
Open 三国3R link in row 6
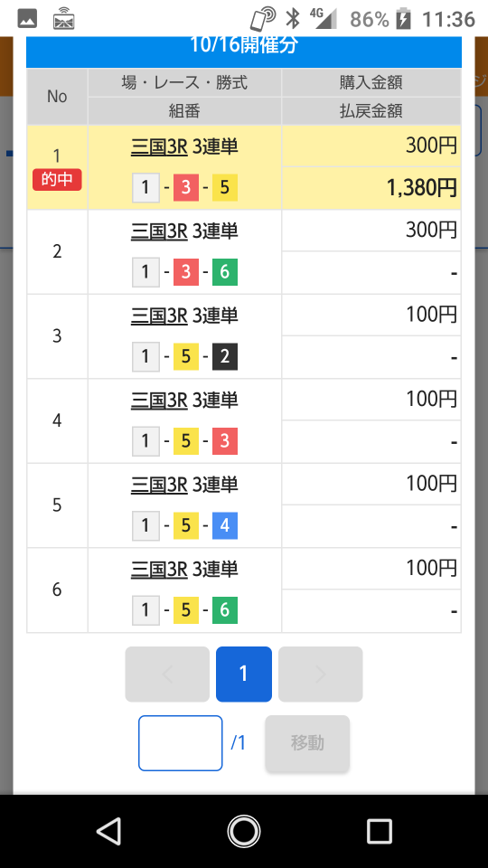point(159,569)
